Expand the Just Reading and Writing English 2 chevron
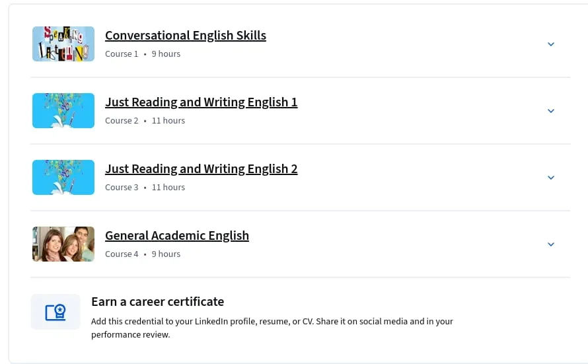 551,178
